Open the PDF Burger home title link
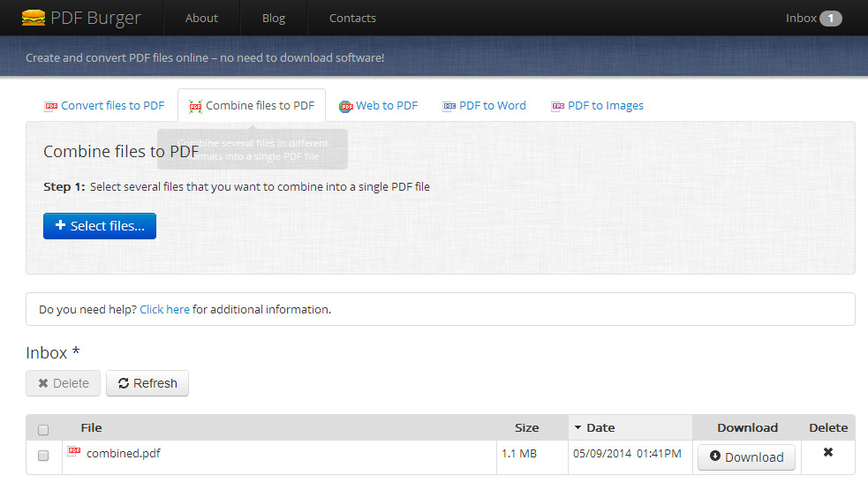The image size is (868, 483). 95,18
